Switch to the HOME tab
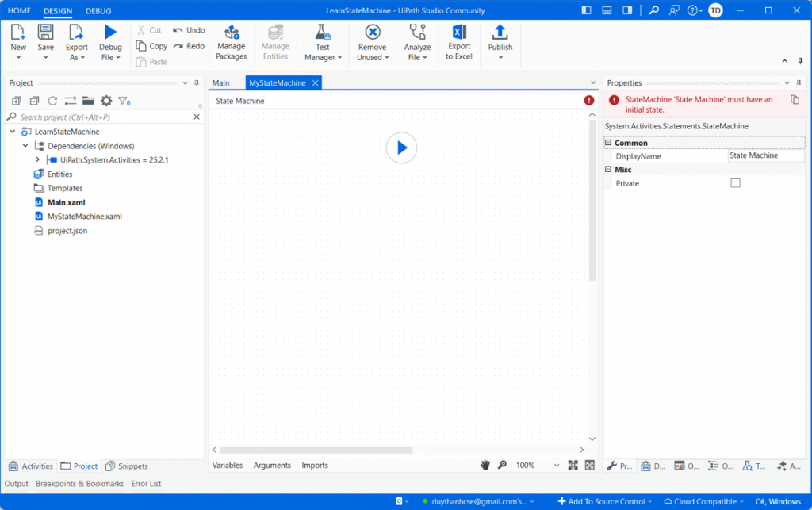Viewport: 812px width, 510px height. click(19, 10)
